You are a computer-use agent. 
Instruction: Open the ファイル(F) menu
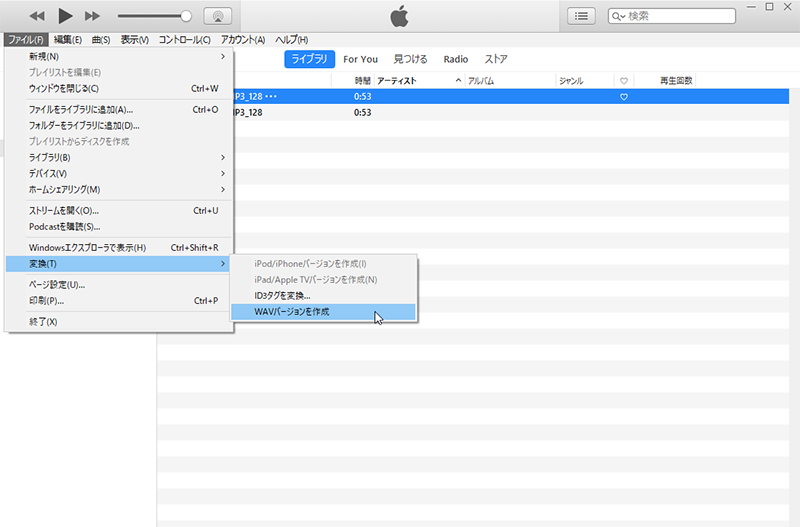[26, 40]
